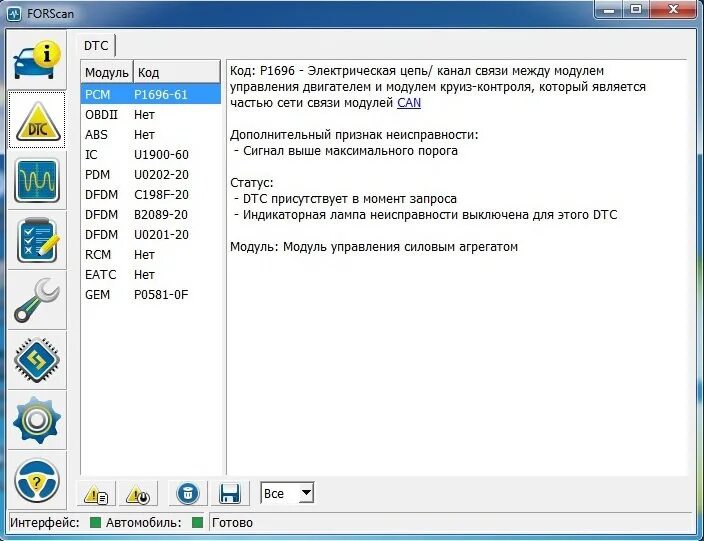The width and height of the screenshot is (704, 541).
Task: Sort by the Код column header
Action: coord(177,72)
